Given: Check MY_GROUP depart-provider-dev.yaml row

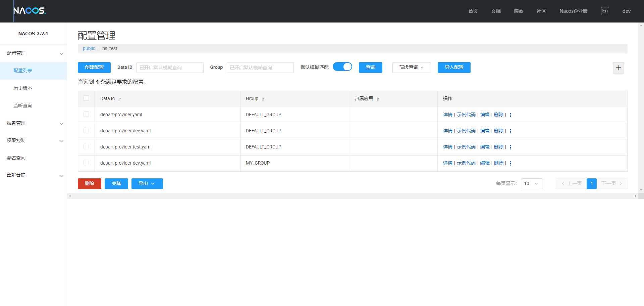Looking at the screenshot, I should (x=86, y=163).
